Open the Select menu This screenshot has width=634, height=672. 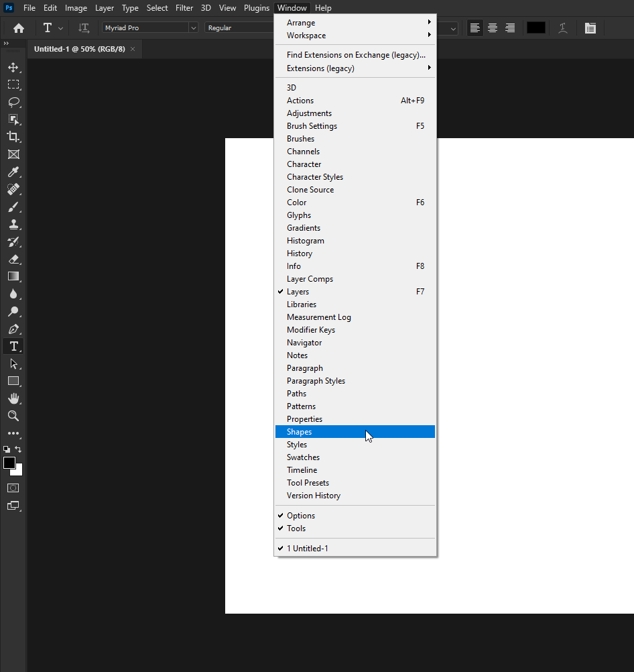[157, 7]
